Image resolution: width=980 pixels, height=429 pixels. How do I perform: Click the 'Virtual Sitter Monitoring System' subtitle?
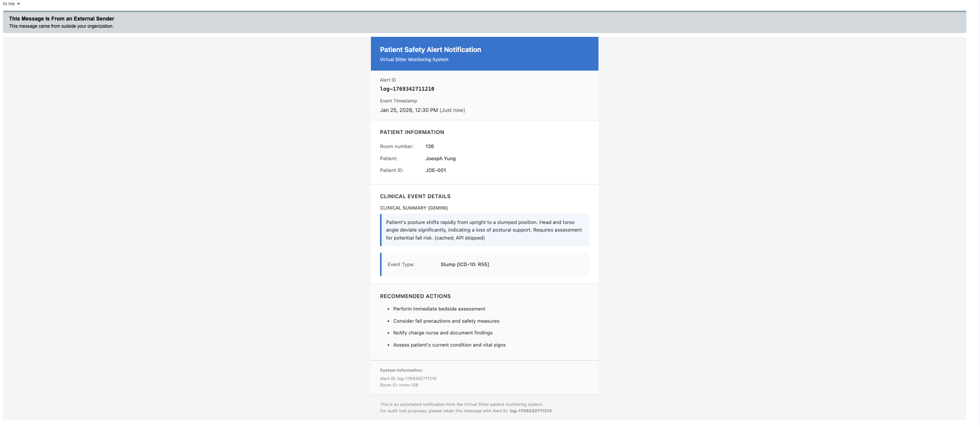(x=414, y=59)
